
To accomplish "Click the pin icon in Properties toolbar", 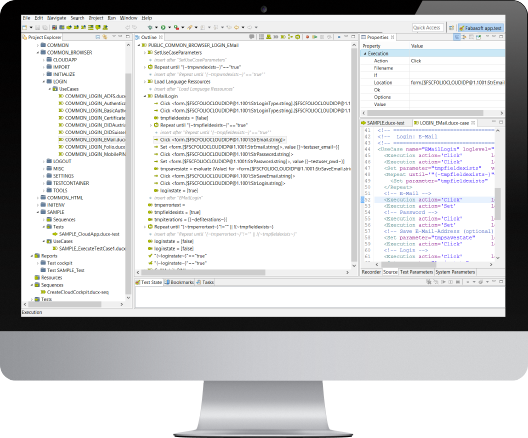I will [x=478, y=37].
